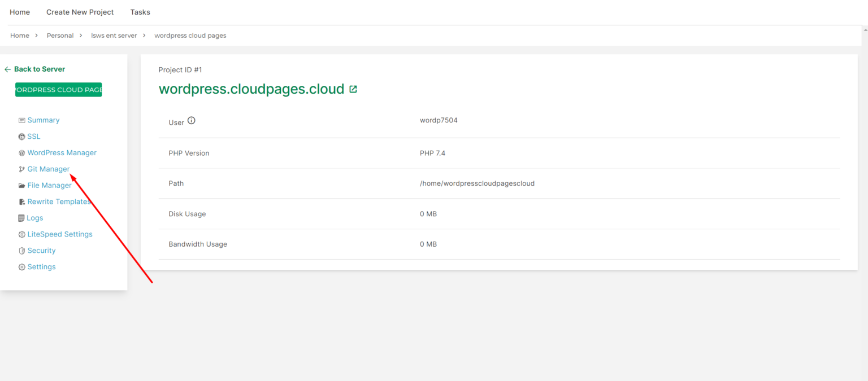Screen dimensions: 868x381
Task: Click the WordPress Manager logo icon
Action: [x=21, y=152]
